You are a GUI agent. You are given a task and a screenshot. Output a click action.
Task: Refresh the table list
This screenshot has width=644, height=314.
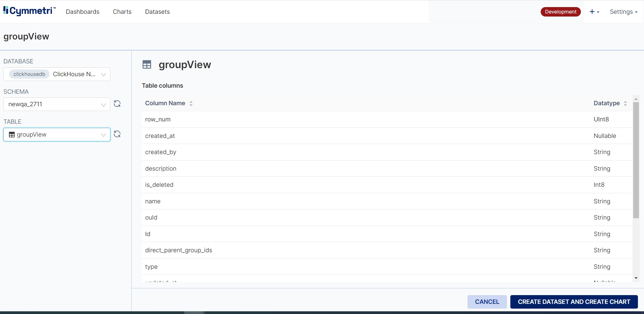point(117,134)
